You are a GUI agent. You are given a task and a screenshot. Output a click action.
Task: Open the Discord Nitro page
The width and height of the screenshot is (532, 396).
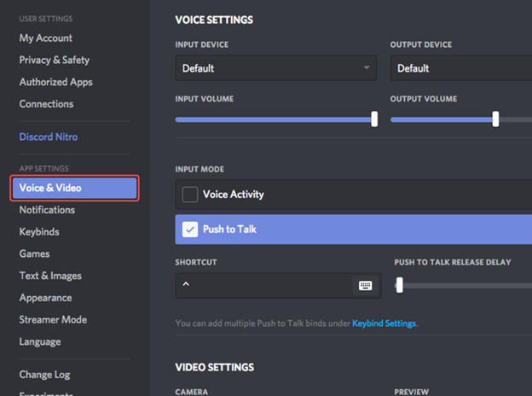click(x=49, y=137)
